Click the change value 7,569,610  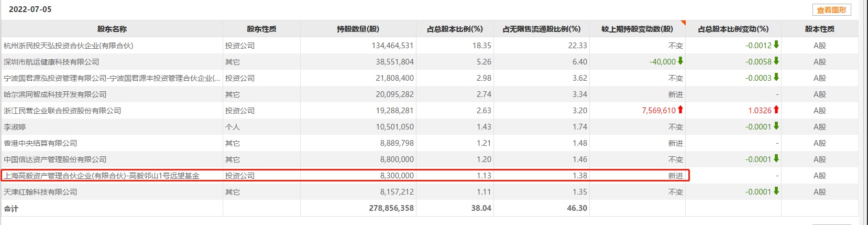[x=659, y=111]
